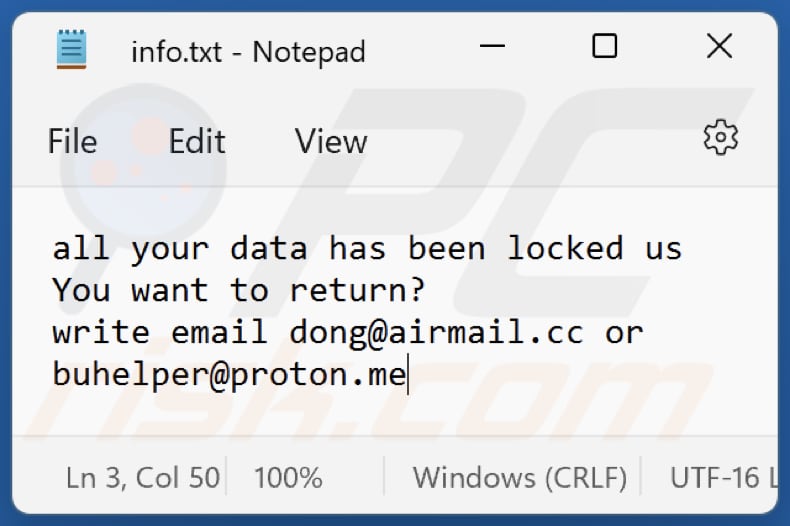
Task: Open the View menu
Action: pos(330,142)
